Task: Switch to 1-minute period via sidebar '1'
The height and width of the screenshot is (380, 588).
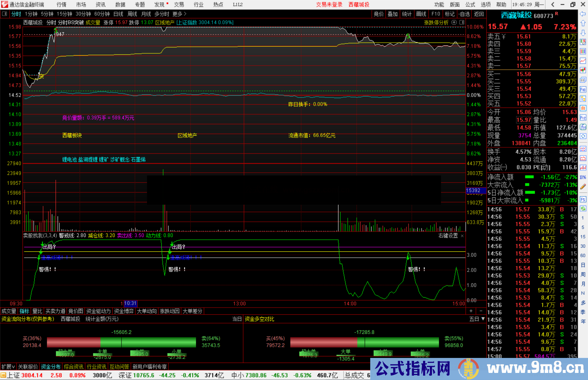Action: (x=583, y=218)
